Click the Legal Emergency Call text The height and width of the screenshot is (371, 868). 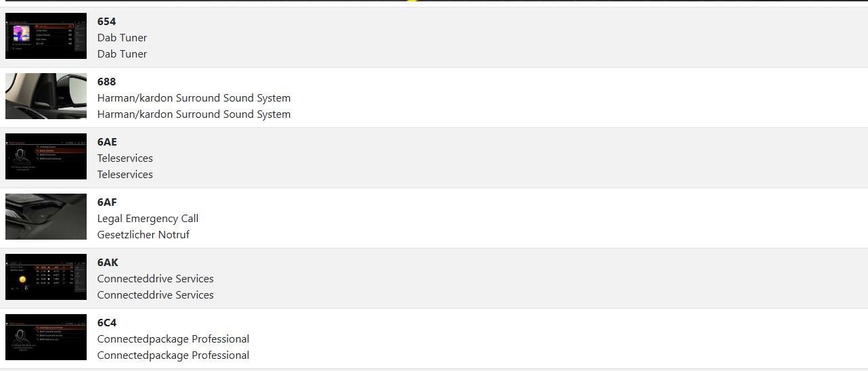click(148, 219)
